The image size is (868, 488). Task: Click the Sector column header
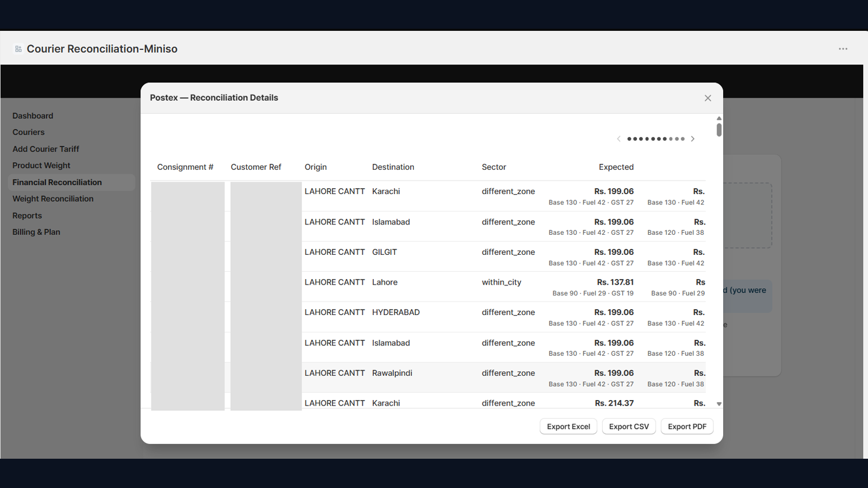494,167
